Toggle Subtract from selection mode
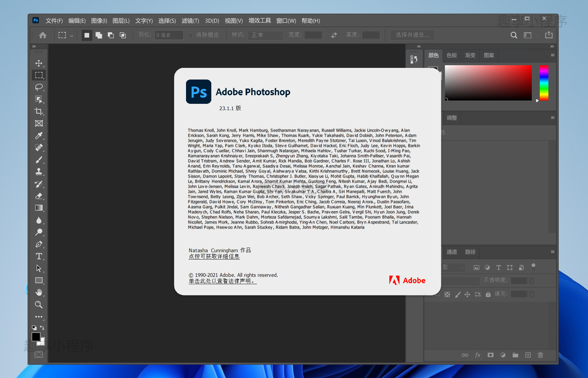Viewport: 588px width, 378px height. (111, 35)
